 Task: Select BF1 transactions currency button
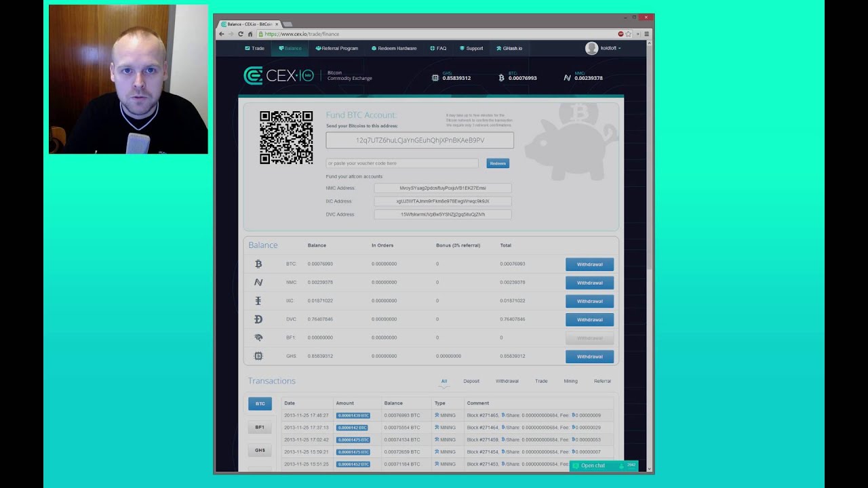[260, 428]
